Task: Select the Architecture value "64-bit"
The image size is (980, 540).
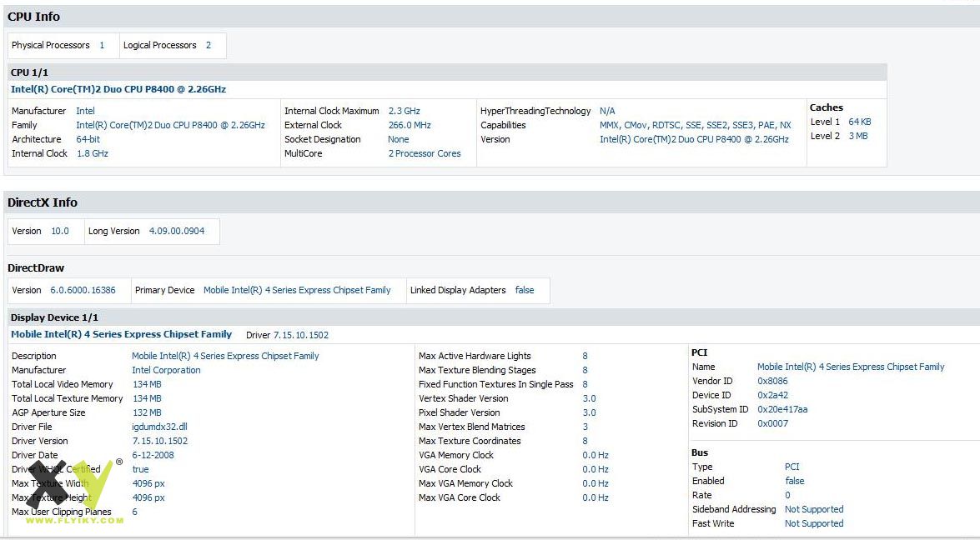Action: point(88,139)
